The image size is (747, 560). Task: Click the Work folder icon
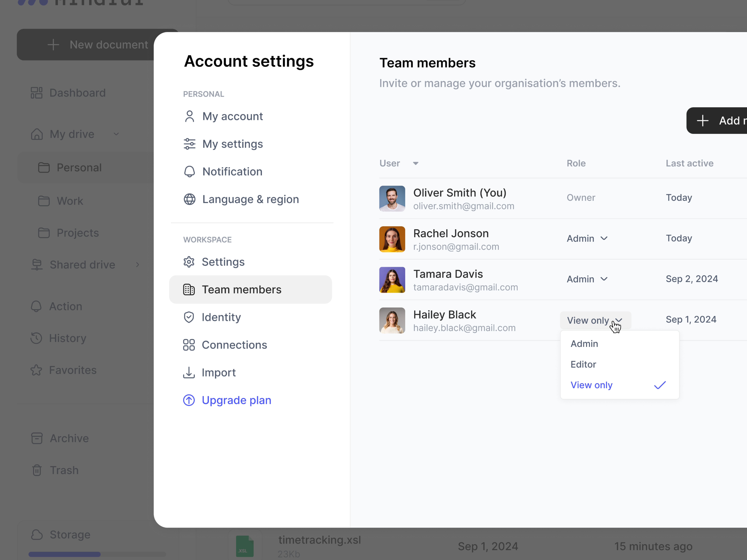point(44,201)
